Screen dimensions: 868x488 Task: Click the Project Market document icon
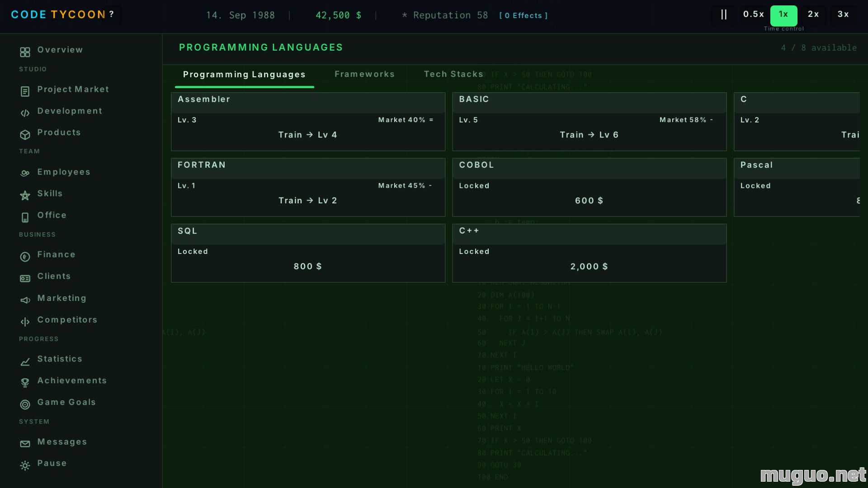click(25, 92)
